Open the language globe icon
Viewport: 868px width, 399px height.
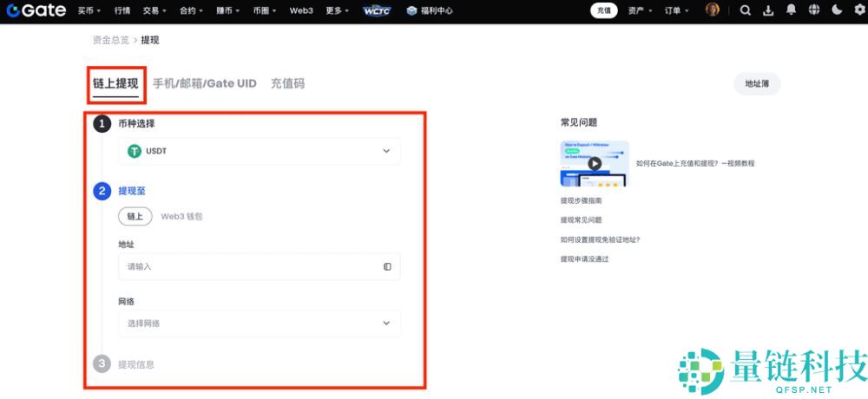tap(814, 10)
